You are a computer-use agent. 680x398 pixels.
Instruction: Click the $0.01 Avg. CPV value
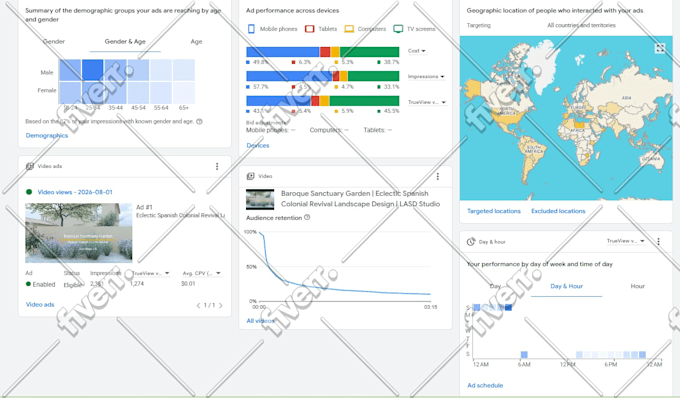tap(188, 284)
